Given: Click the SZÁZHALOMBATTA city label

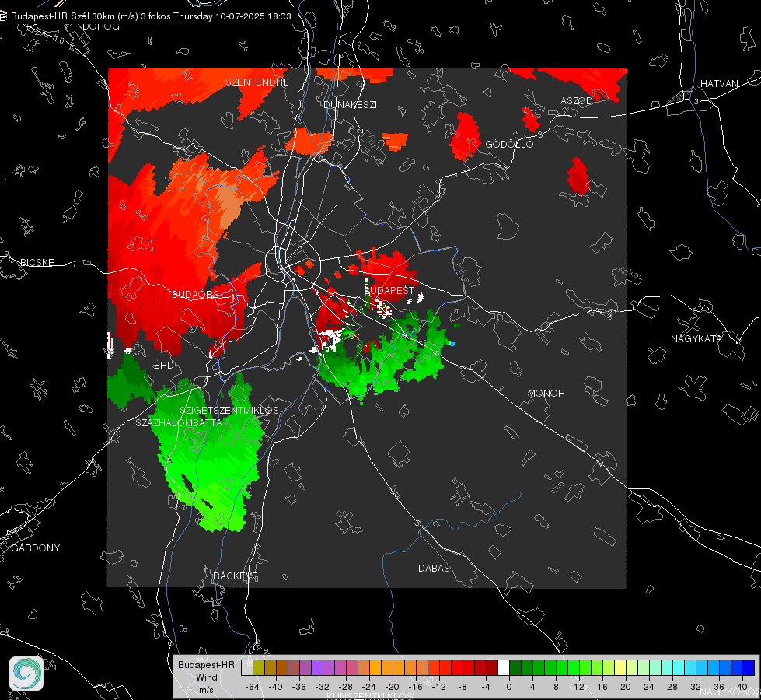Looking at the screenshot, I should point(179,423).
